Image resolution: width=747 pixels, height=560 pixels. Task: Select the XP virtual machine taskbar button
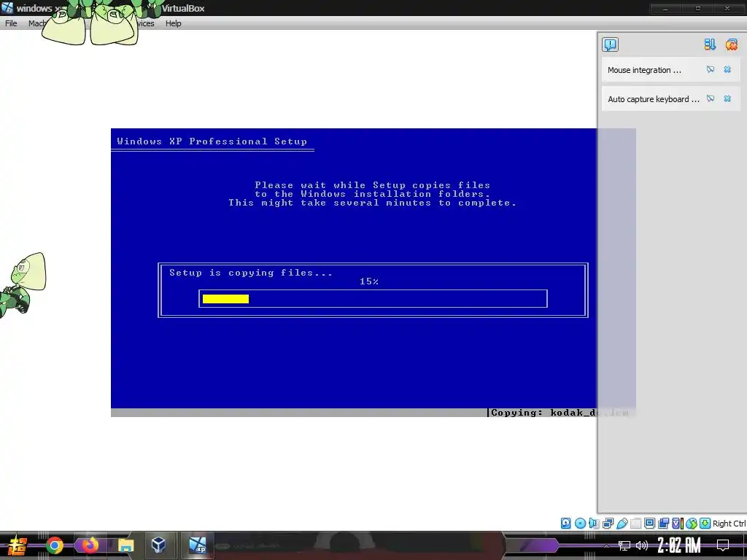click(197, 545)
